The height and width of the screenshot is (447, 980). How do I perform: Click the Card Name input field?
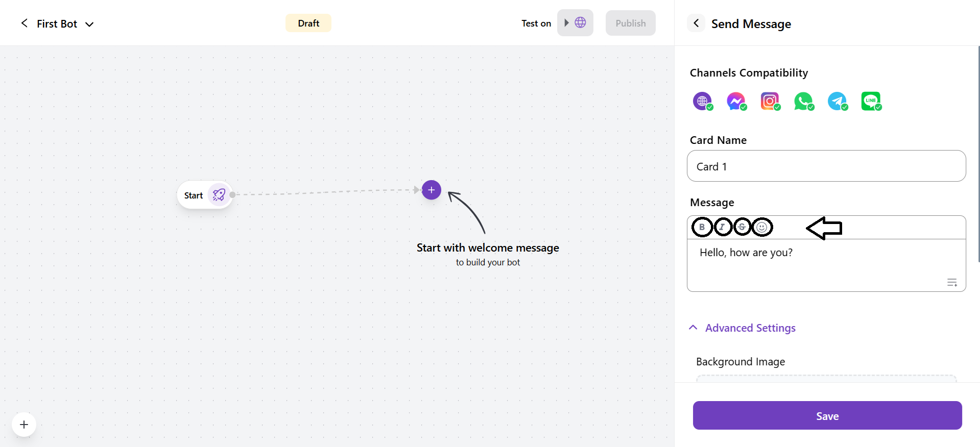826,166
